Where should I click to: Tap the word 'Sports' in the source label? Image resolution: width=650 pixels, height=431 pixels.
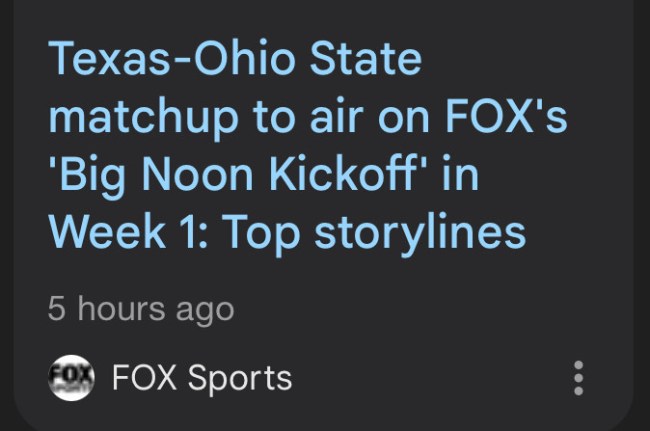pos(240,378)
